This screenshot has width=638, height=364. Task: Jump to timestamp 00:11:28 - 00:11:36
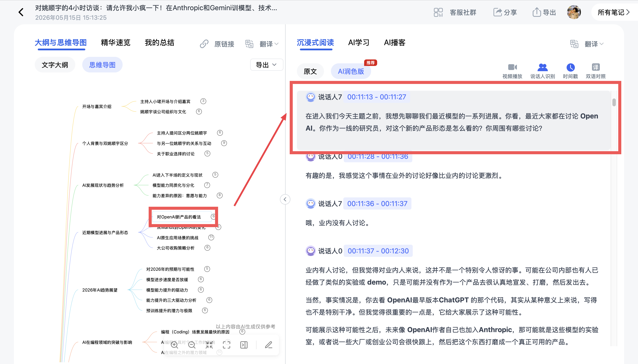378,156
